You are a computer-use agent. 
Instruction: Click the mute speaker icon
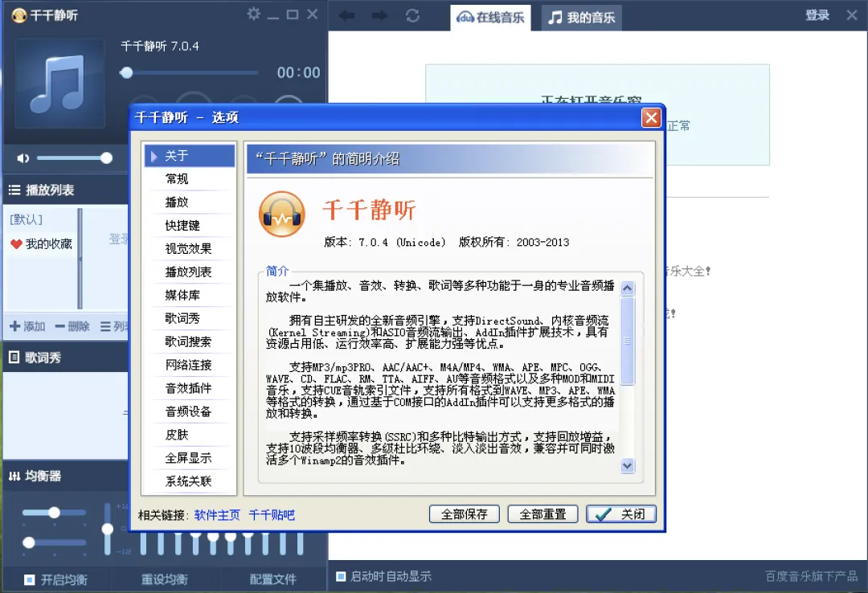pyautogui.click(x=23, y=158)
